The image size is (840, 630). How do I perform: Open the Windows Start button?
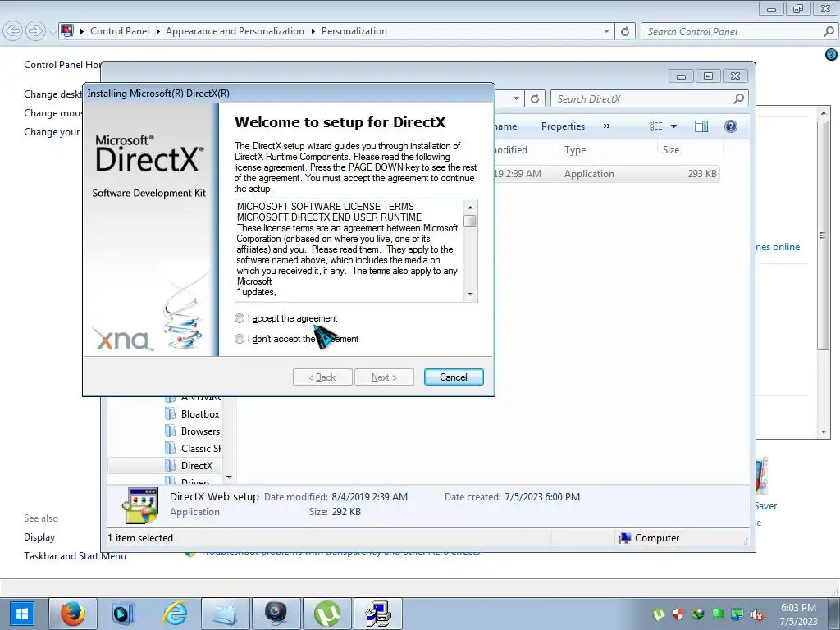click(22, 614)
